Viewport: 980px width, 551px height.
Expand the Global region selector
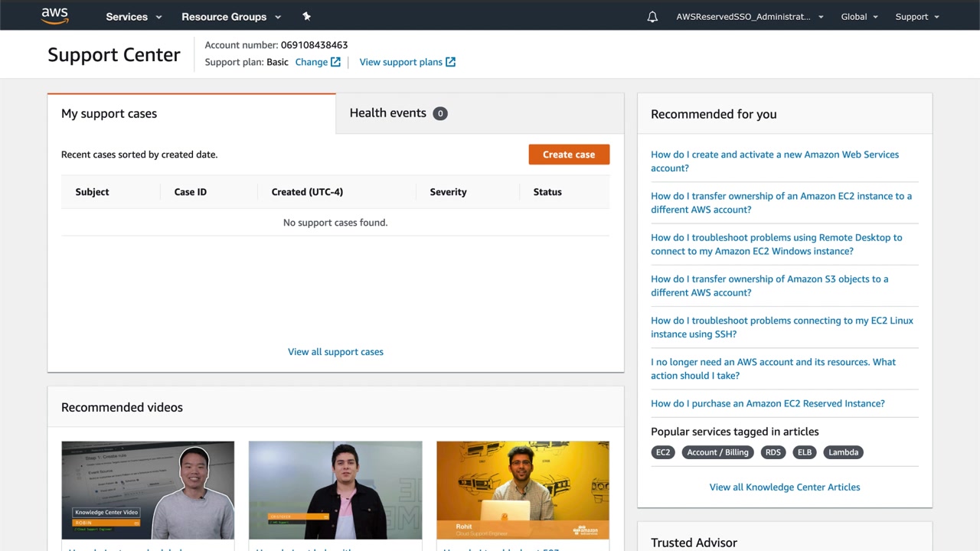pos(859,17)
